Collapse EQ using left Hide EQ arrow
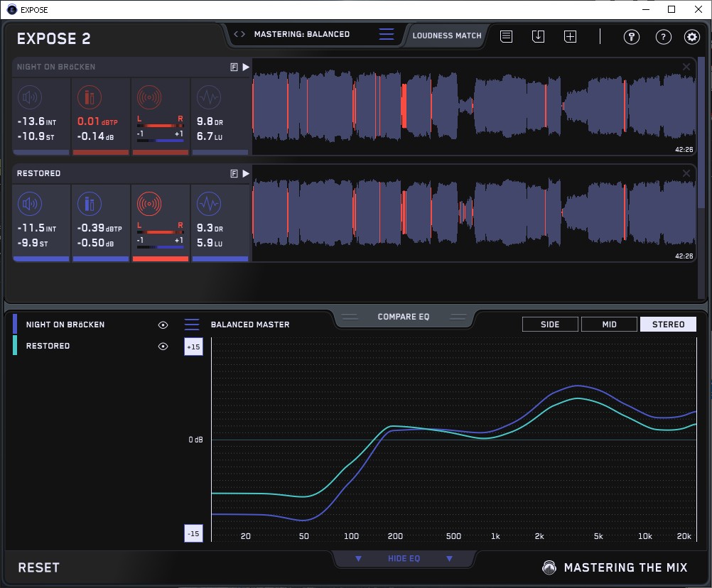712x588 pixels. pyautogui.click(x=358, y=558)
